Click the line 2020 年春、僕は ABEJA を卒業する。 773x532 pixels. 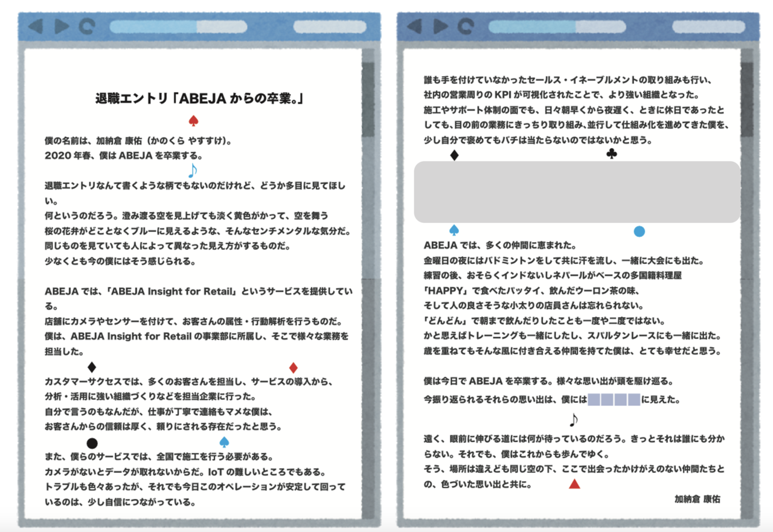tap(124, 156)
